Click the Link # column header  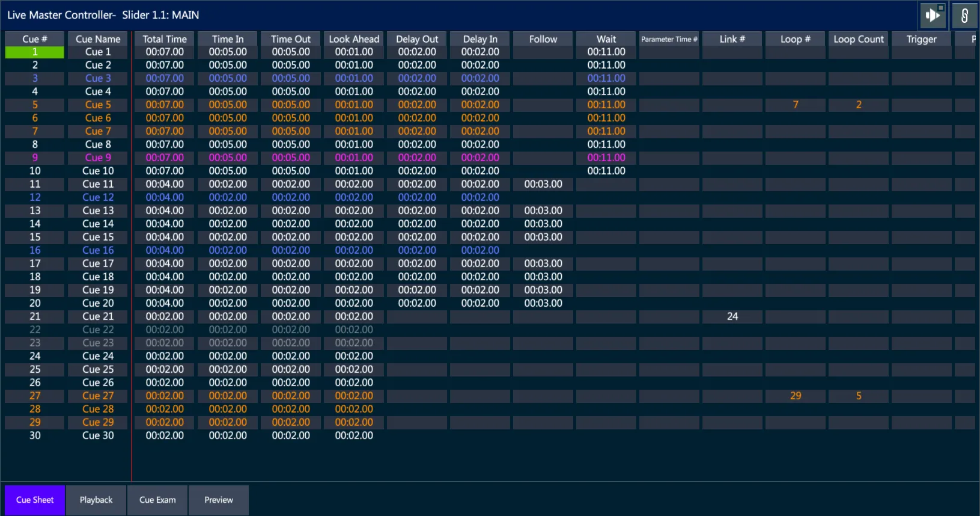click(732, 38)
